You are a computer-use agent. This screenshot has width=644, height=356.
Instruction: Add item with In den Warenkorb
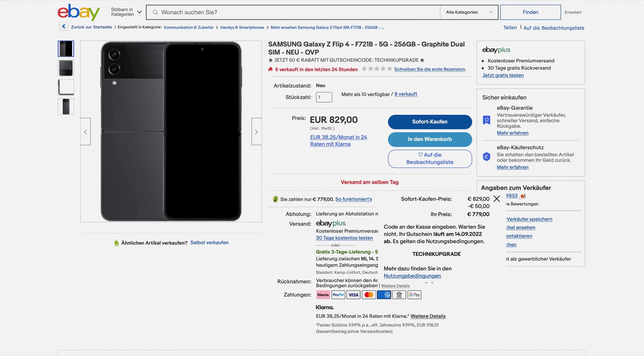pos(430,139)
